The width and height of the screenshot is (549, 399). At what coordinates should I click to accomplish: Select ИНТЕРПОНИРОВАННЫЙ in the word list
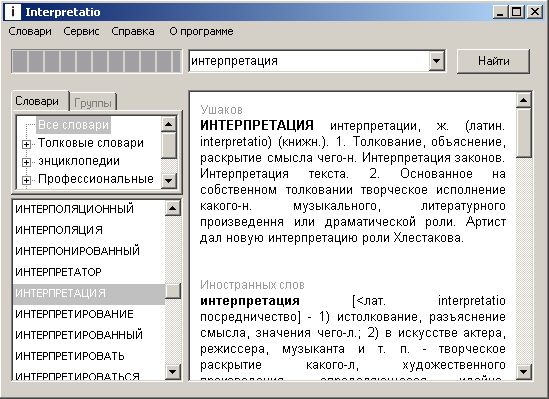point(89,251)
